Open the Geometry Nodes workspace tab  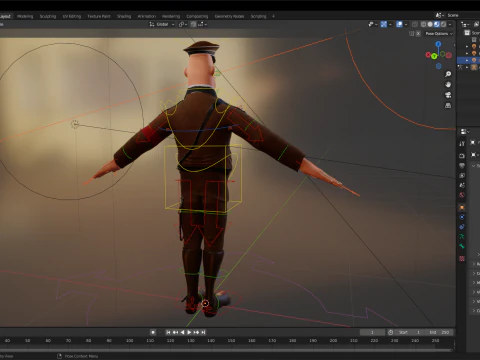click(229, 16)
